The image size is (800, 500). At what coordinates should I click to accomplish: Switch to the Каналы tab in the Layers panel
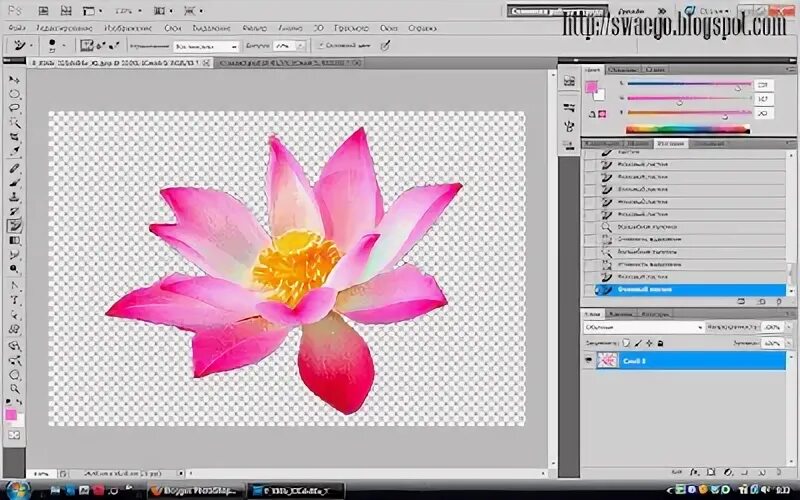(x=620, y=314)
